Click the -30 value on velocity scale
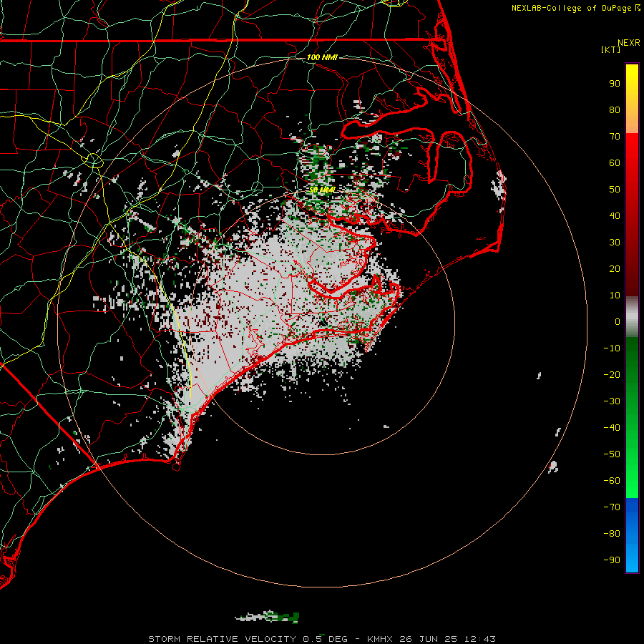The width and height of the screenshot is (644, 644). [612, 401]
